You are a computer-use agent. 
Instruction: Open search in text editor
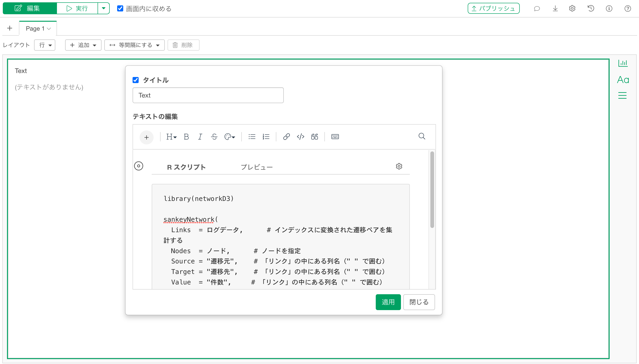tap(422, 136)
